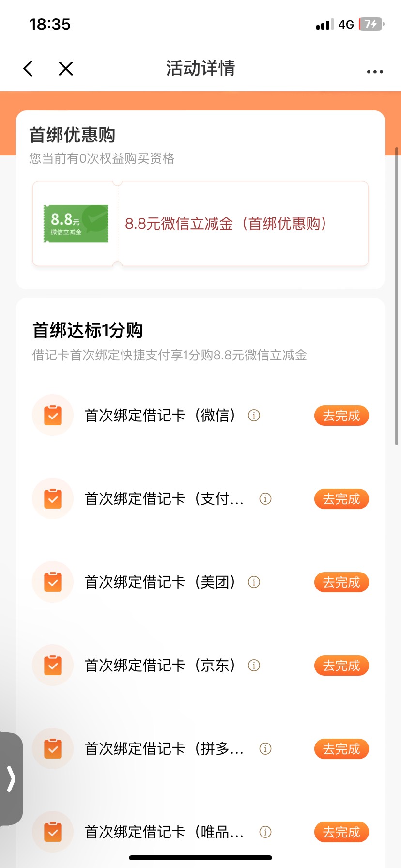Show info for 美团 debit card task

[254, 582]
